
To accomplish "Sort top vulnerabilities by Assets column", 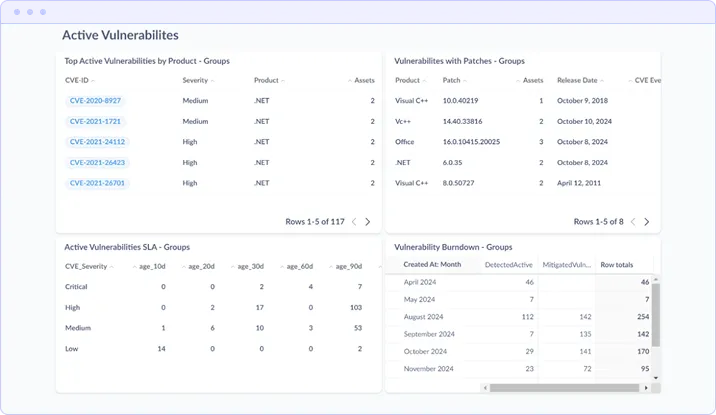I will (x=361, y=80).
